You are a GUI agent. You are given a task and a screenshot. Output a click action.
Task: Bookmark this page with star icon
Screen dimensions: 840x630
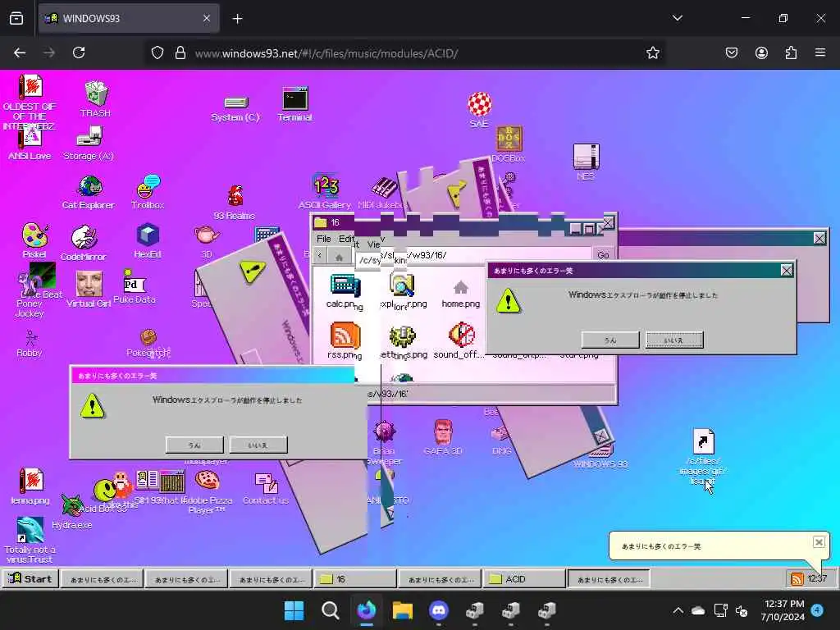(652, 52)
